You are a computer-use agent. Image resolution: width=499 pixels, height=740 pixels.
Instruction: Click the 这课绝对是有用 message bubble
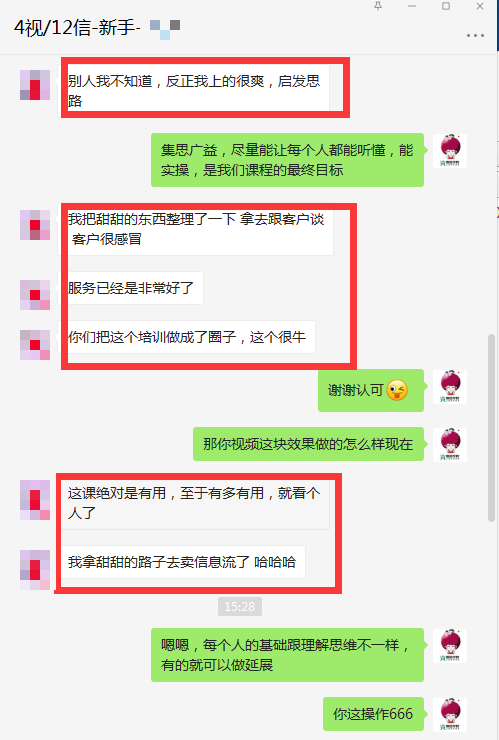pos(194,503)
